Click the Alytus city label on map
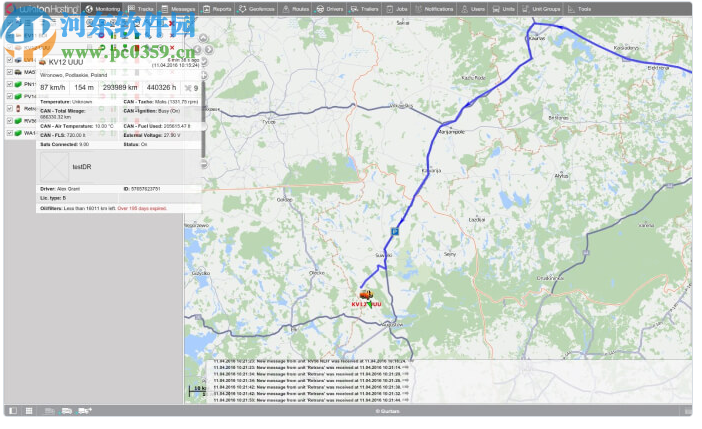702x429 pixels. [x=561, y=176]
